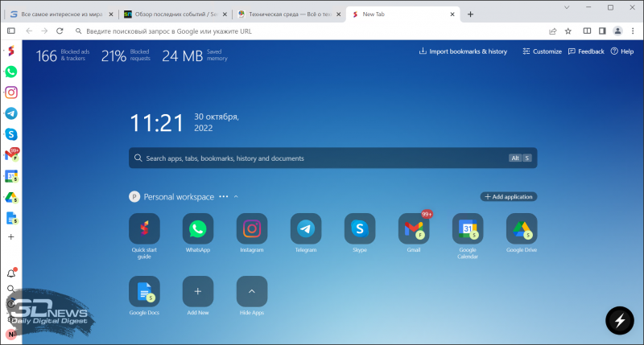Expand the tab search dropdown arrow
The width and height of the screenshot is (644, 345).
(x=567, y=7)
